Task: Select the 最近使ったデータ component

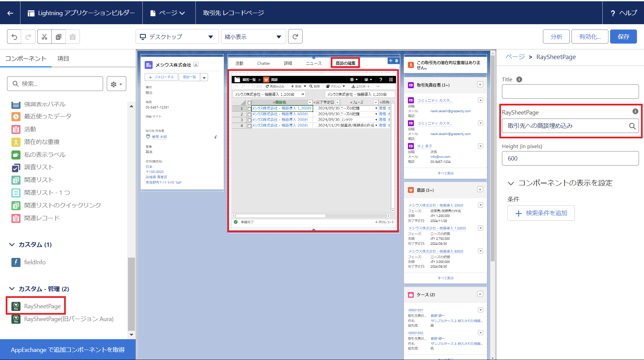Action: (x=41, y=116)
